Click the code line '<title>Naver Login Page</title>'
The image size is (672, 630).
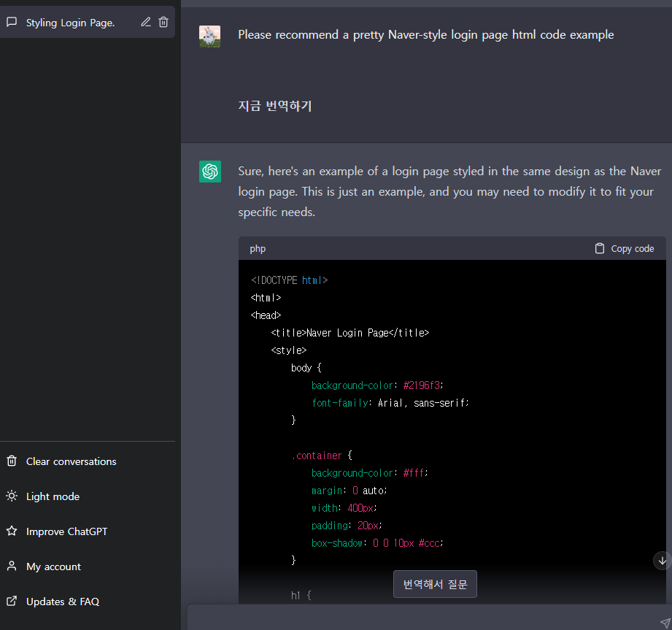(x=350, y=333)
